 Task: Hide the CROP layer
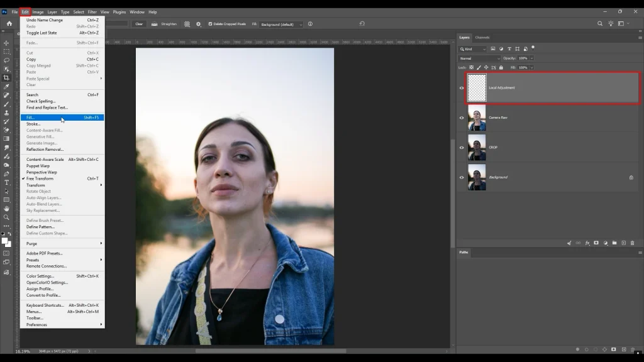462,148
